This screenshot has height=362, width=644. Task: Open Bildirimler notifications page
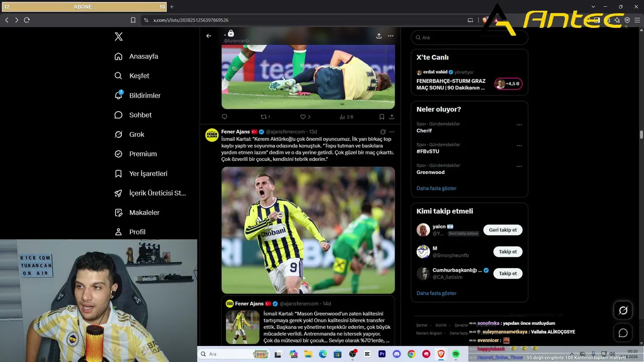[137, 96]
